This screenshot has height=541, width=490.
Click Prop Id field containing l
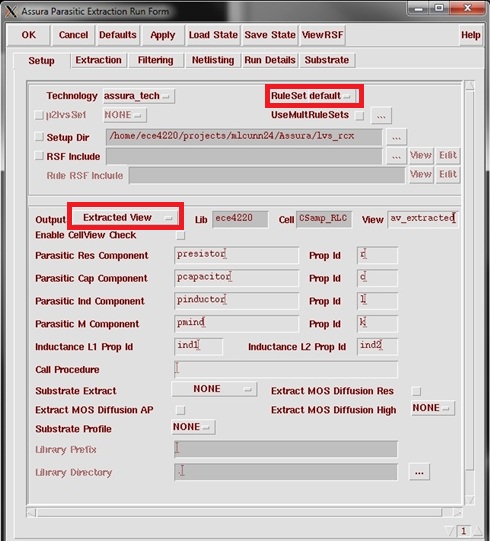click(377, 301)
